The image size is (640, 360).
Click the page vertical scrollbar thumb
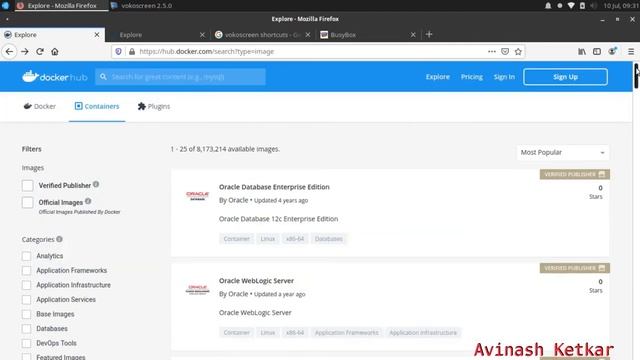click(636, 76)
